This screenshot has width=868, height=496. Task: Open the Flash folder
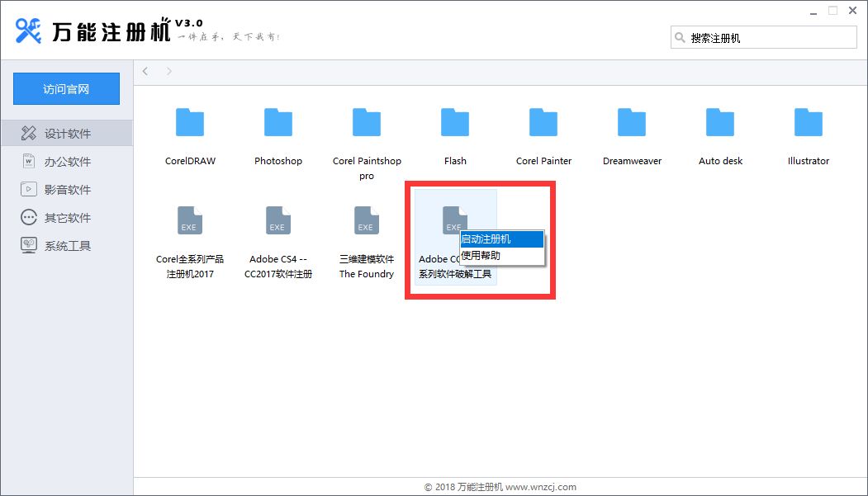point(455,123)
